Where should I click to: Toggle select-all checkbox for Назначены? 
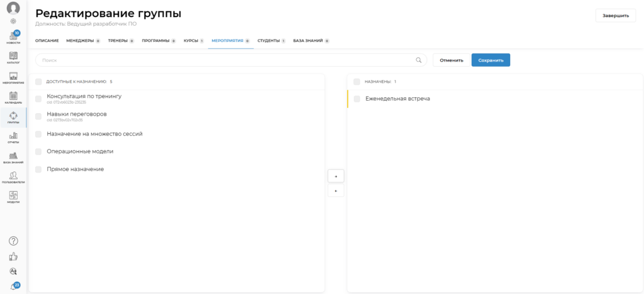click(x=357, y=82)
